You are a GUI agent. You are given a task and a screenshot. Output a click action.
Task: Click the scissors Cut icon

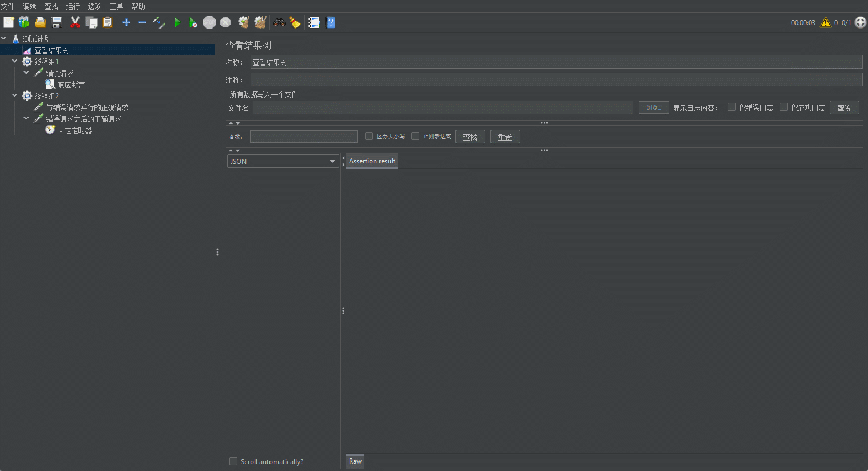pyautogui.click(x=75, y=23)
